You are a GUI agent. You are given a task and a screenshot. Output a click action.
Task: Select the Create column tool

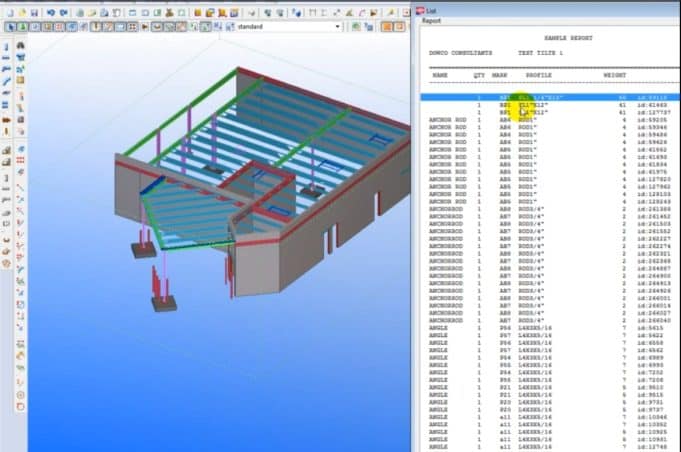pyautogui.click(x=6, y=46)
